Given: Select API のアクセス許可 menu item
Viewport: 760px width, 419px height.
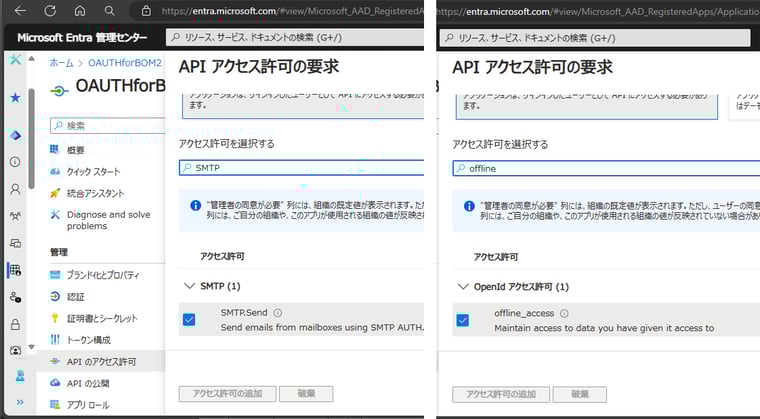Looking at the screenshot, I should [x=100, y=361].
